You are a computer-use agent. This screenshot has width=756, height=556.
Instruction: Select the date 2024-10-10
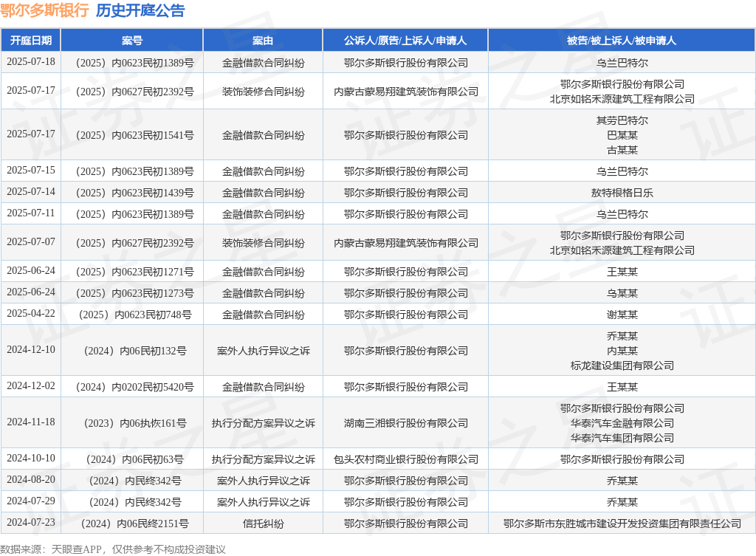[31, 459]
